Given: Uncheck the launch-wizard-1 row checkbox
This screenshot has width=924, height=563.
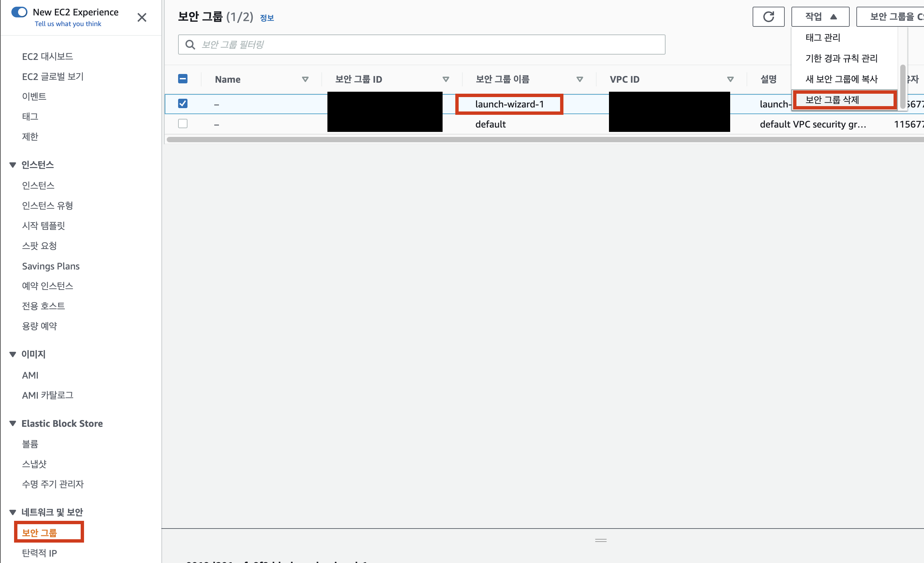Looking at the screenshot, I should coord(183,103).
